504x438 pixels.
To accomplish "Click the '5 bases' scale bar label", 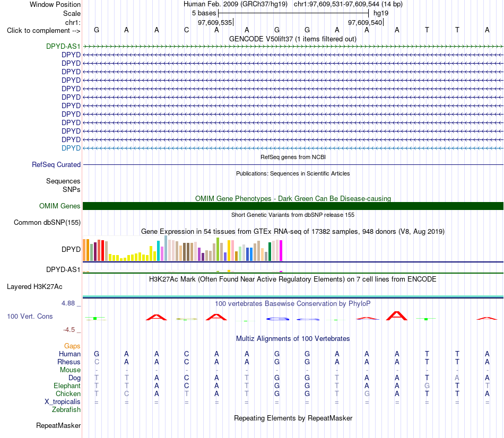I will (x=204, y=13).
